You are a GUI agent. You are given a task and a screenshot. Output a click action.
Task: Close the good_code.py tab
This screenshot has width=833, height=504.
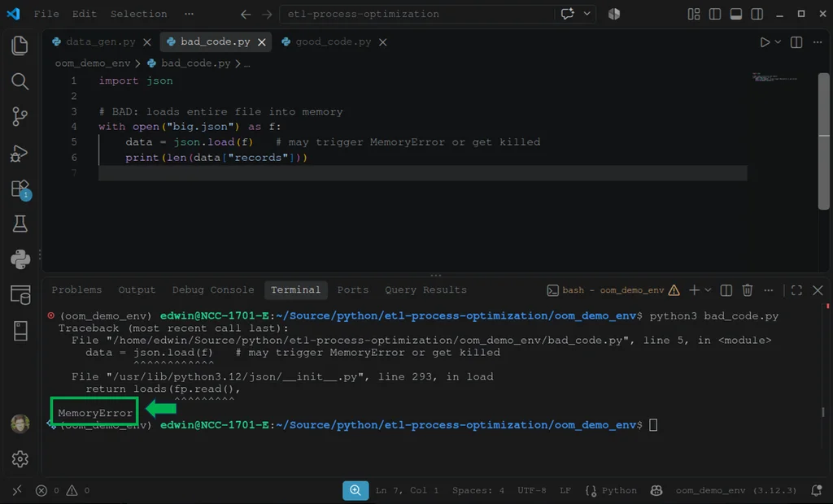[x=383, y=42]
